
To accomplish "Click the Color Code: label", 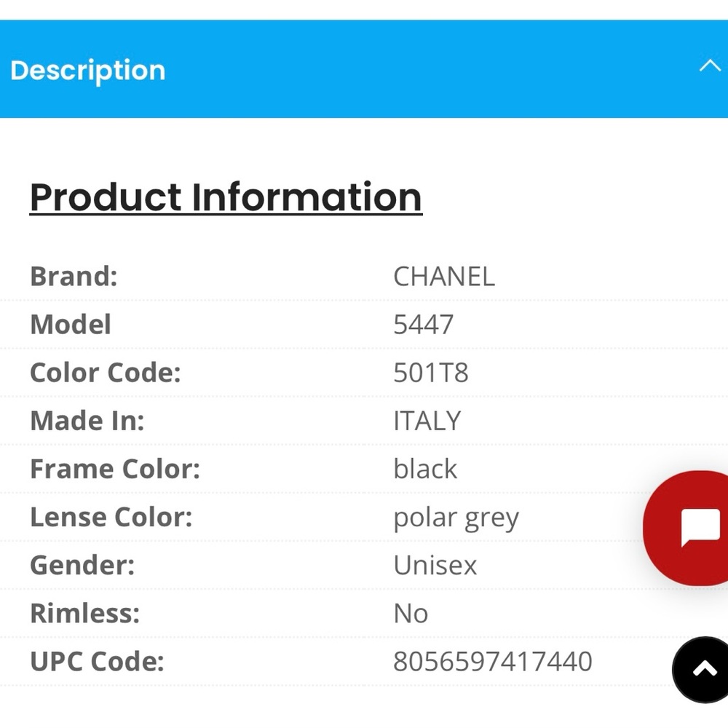I will click(x=105, y=373).
